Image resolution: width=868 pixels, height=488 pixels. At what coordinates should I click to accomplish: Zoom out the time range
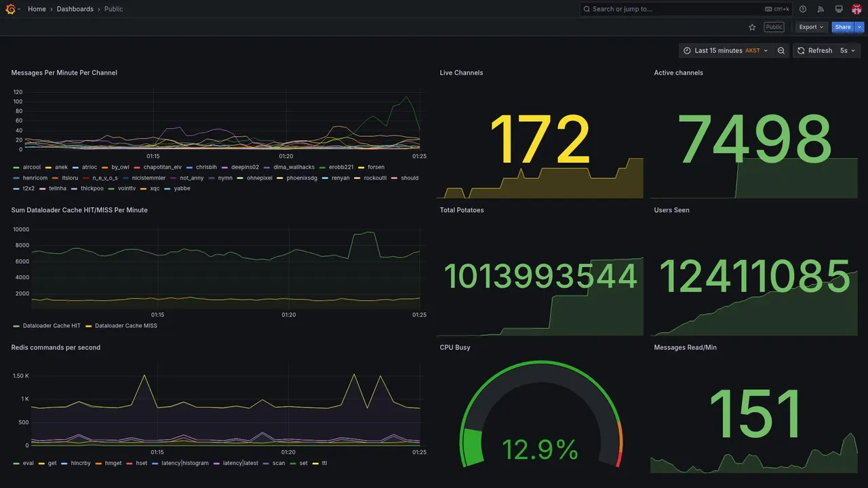(781, 51)
